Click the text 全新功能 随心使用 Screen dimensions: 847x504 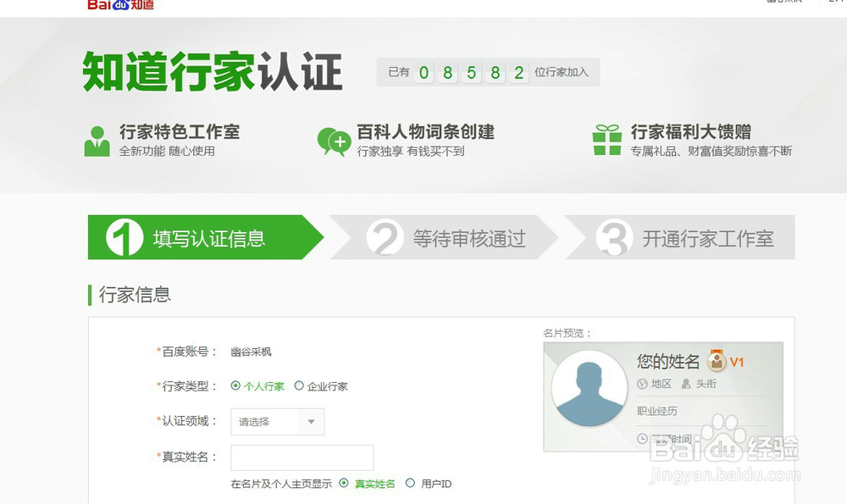[x=167, y=152]
